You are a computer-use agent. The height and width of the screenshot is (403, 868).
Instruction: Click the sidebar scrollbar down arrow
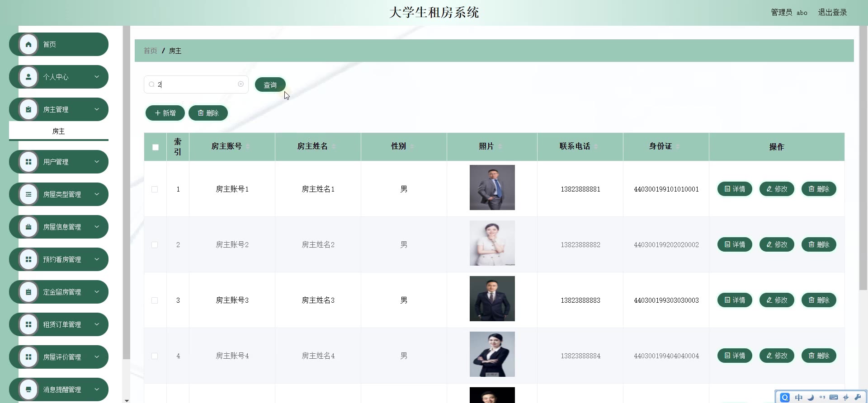127,400
